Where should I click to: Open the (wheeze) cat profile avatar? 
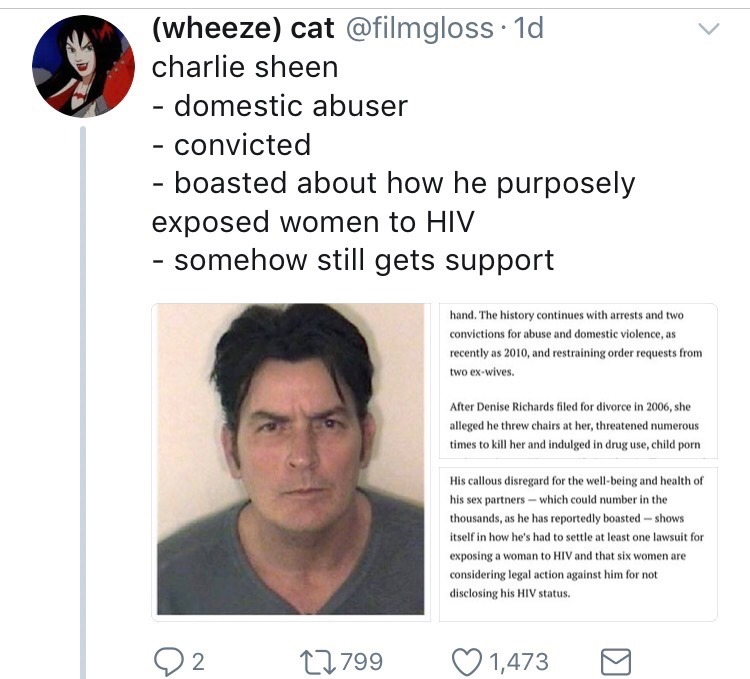(x=83, y=66)
